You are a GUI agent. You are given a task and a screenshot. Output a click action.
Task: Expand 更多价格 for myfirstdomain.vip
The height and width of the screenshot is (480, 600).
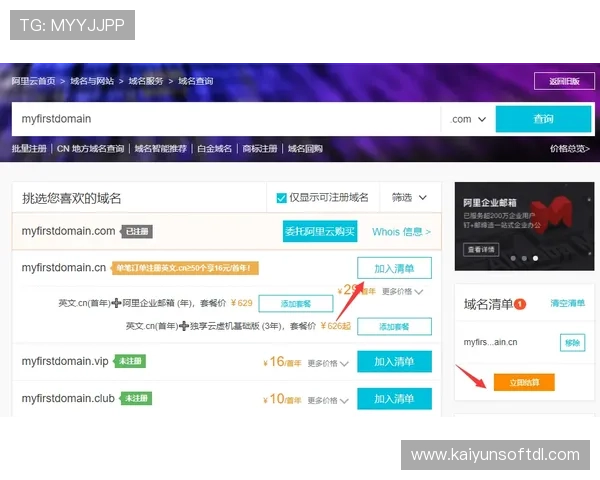pos(328,363)
